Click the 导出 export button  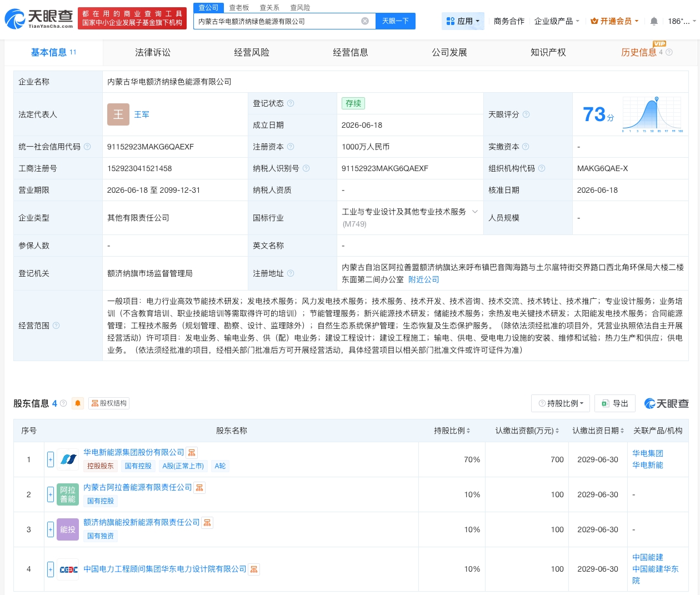(x=614, y=403)
